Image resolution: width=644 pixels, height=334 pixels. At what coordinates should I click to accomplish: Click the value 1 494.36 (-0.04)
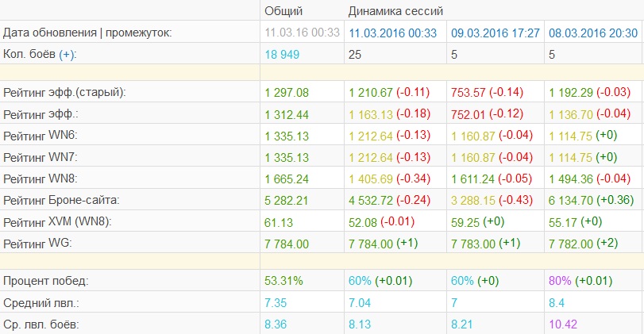coord(590,179)
